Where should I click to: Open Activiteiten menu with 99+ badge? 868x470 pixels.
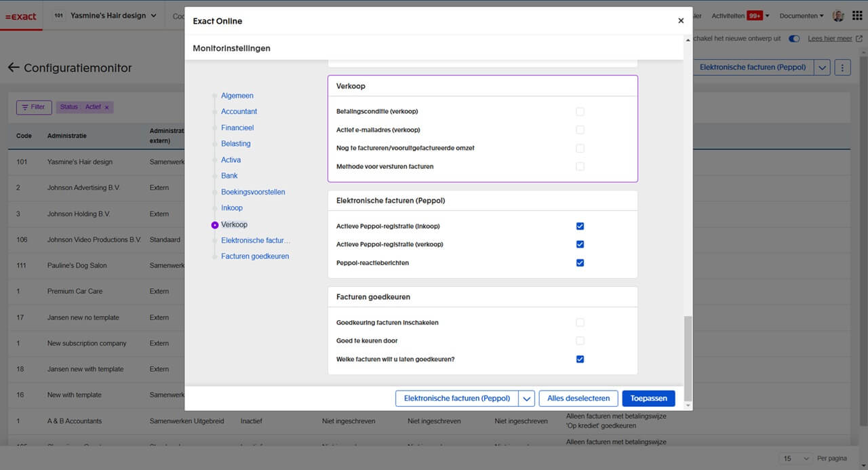coord(741,16)
